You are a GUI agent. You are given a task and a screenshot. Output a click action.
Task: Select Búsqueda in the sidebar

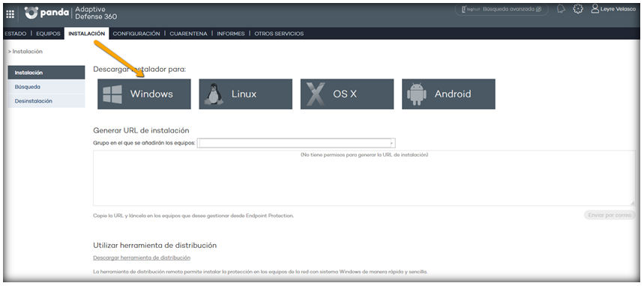pos(46,87)
